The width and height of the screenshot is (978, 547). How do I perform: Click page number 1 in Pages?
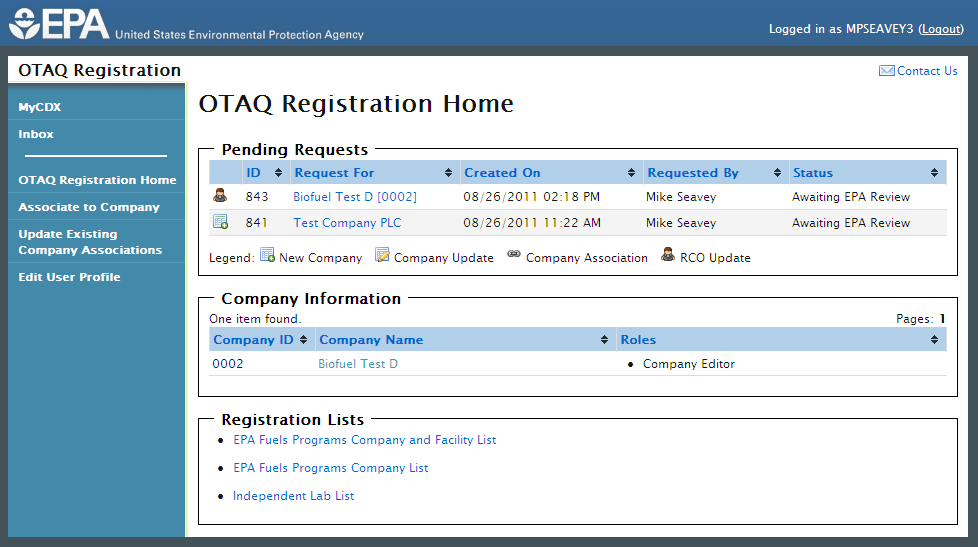click(942, 319)
